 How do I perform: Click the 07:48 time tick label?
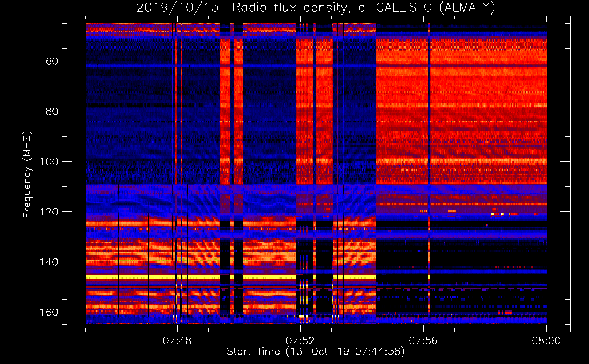point(177,341)
